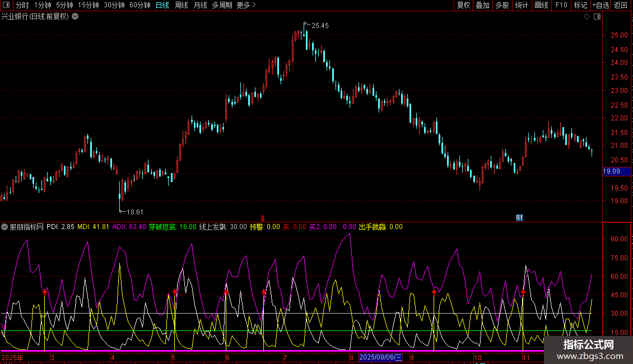Switch to 周线 weekly chart

tap(181, 5)
